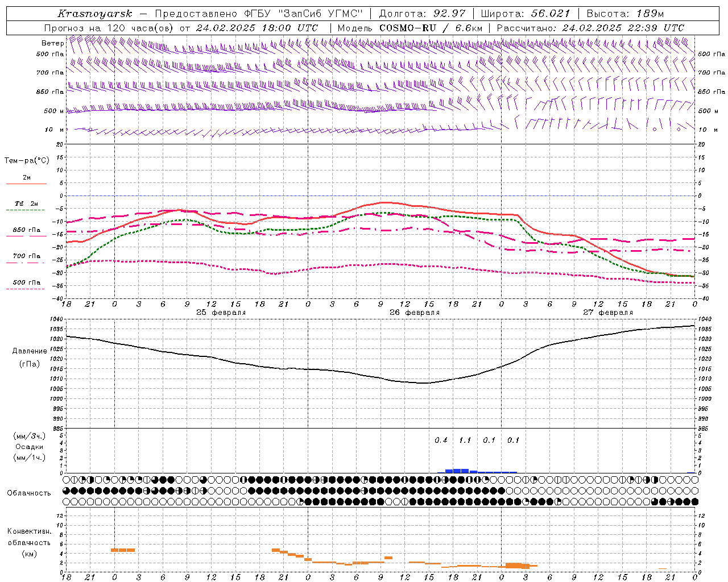The image size is (728, 582).
Task: Click the '(мм/3ч.)' precipitation unit label
Action: coord(30,436)
